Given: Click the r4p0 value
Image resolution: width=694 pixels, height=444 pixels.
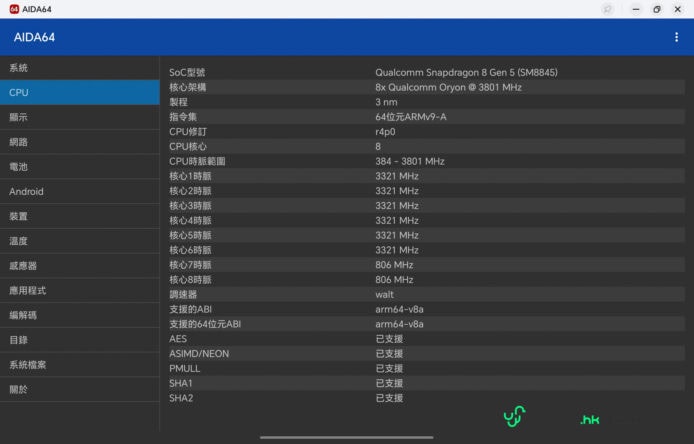Looking at the screenshot, I should coord(386,131).
